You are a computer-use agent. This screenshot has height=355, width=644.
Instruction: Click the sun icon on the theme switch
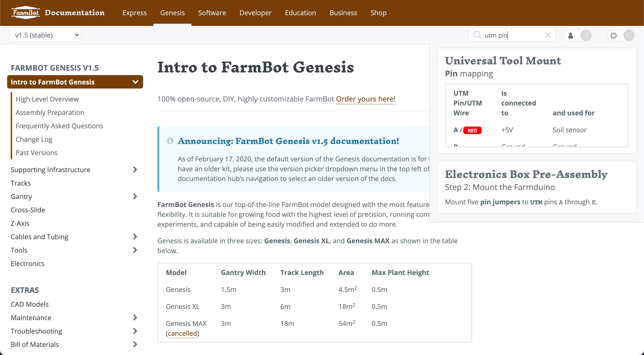pyautogui.click(x=613, y=36)
